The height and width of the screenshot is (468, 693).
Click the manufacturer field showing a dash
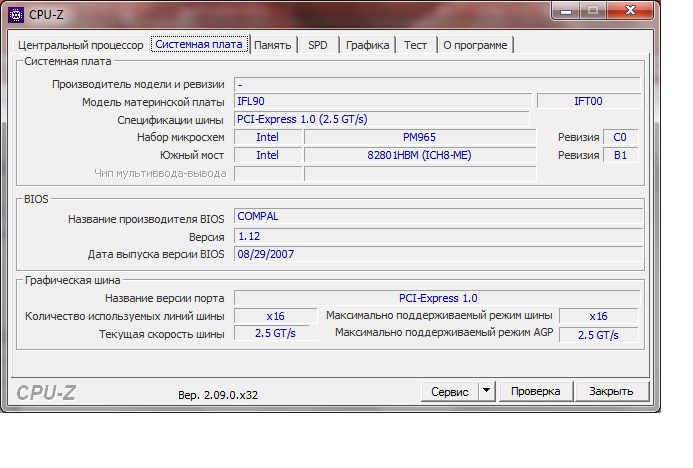click(437, 84)
